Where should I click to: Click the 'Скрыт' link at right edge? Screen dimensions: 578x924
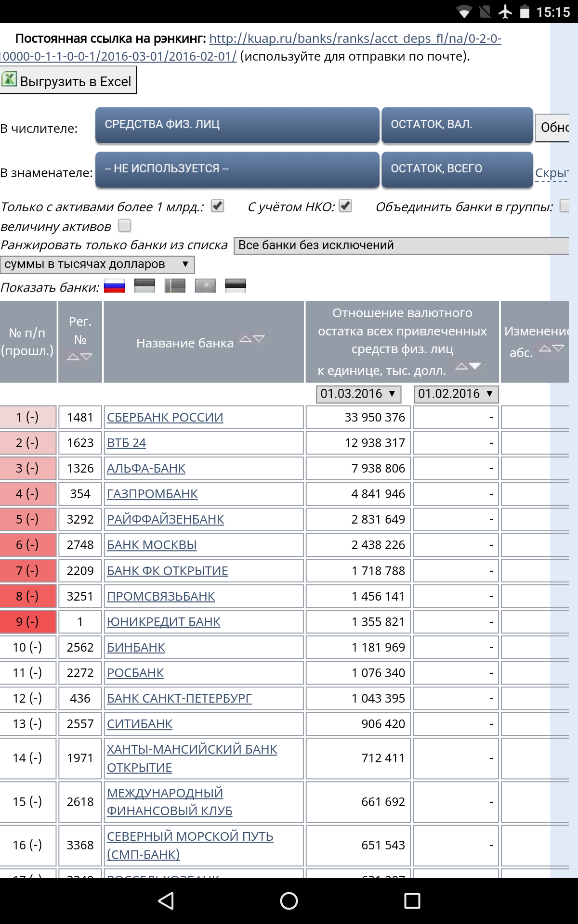point(552,173)
